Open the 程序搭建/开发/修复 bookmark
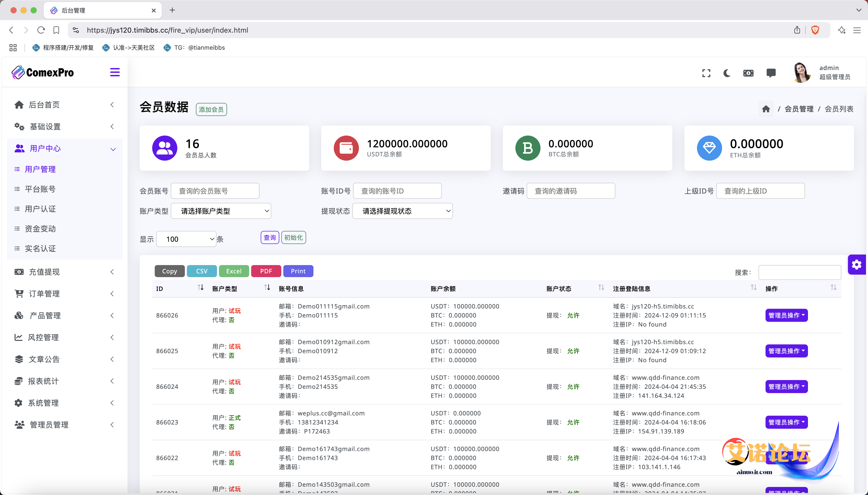 (63, 48)
